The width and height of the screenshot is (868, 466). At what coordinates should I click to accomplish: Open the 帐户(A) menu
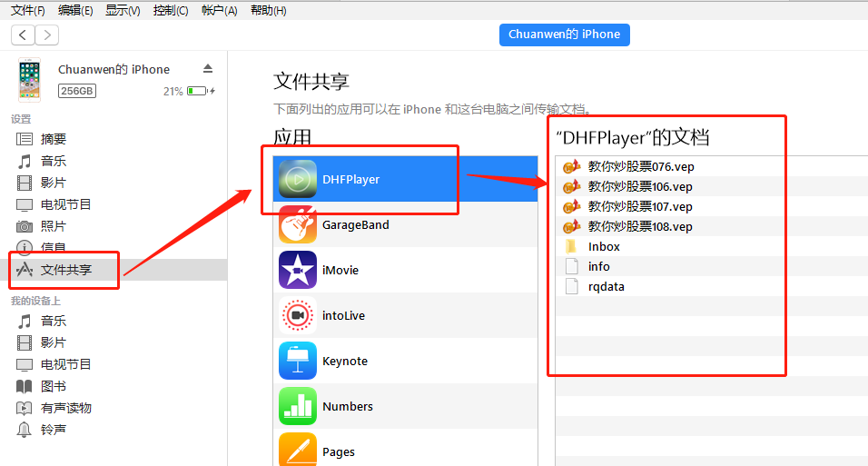(x=219, y=10)
